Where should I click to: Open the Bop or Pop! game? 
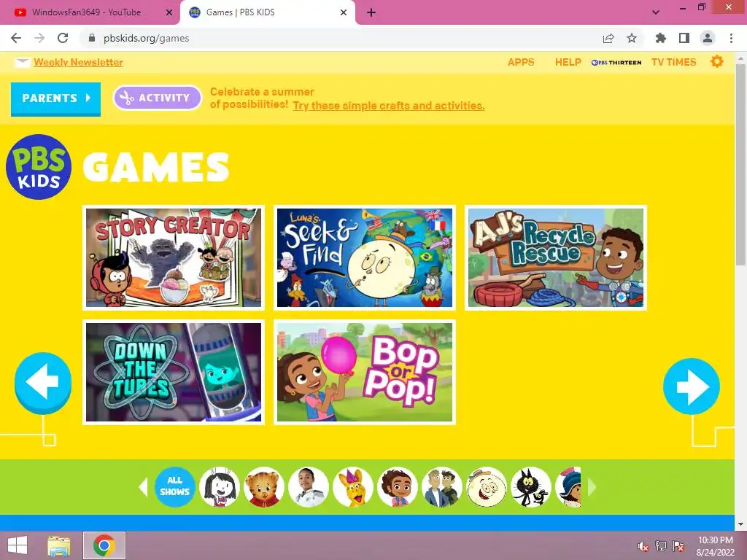[365, 372]
